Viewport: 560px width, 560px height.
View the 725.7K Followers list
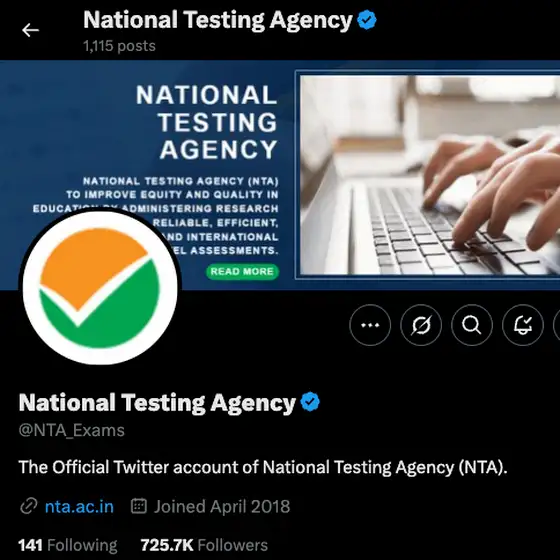204,545
